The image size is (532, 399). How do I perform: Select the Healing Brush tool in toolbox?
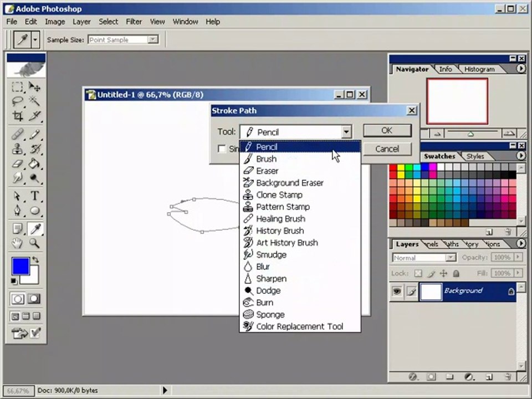pos(17,134)
